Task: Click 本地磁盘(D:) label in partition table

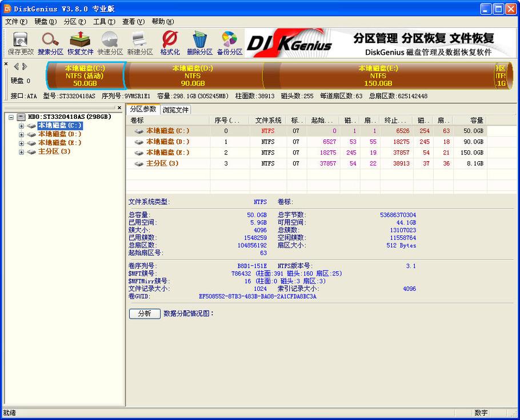Action: pos(168,142)
